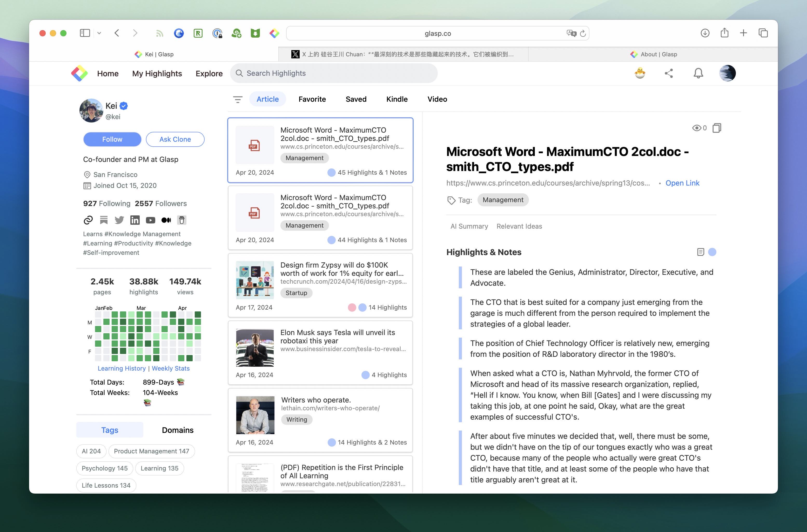Open Kei's YouTube icon
The width and height of the screenshot is (807, 532).
point(150,220)
